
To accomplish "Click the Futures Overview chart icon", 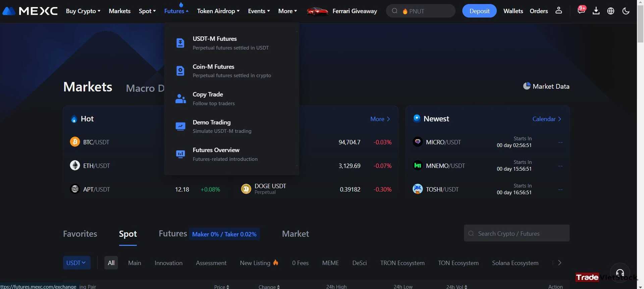I will pos(180,154).
